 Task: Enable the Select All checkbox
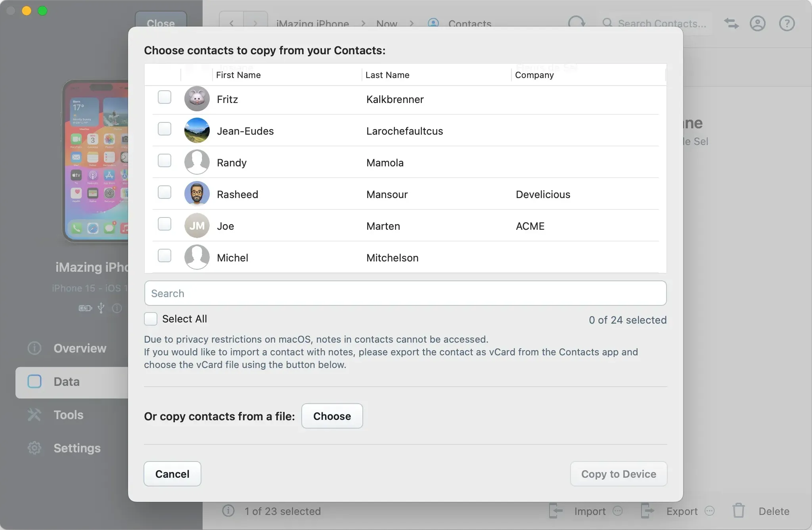150,318
